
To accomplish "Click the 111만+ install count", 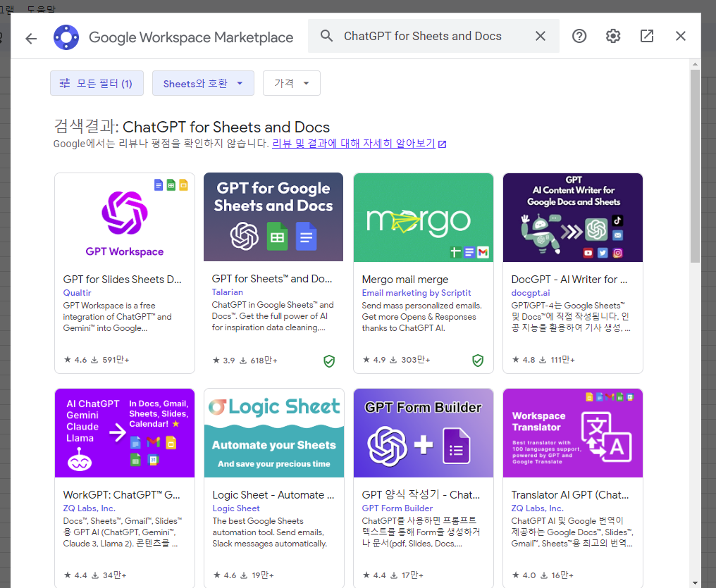I will (562, 360).
